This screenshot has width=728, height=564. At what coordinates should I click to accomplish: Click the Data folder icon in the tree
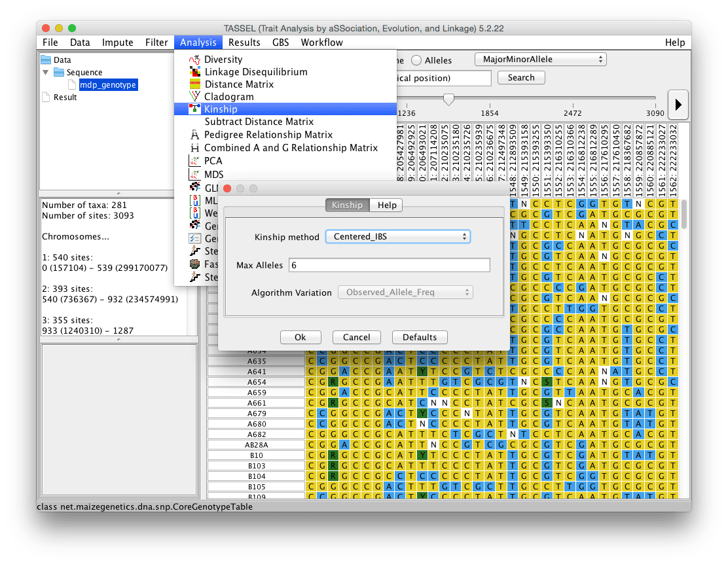pos(46,60)
